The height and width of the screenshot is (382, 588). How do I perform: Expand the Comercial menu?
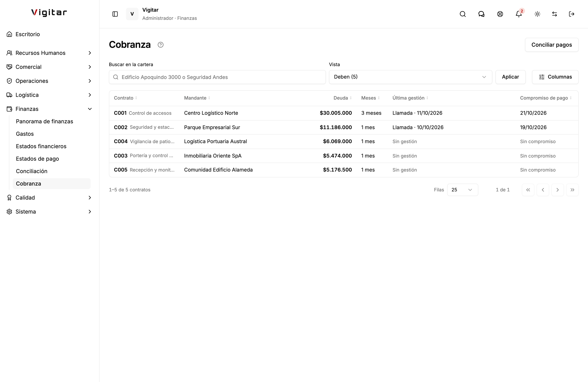pos(49,67)
